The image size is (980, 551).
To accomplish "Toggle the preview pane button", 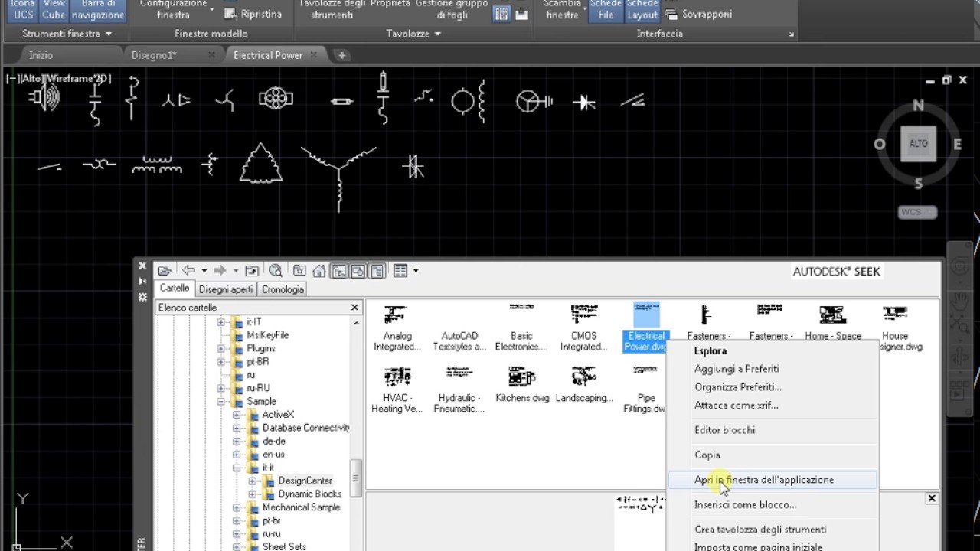I will (358, 271).
